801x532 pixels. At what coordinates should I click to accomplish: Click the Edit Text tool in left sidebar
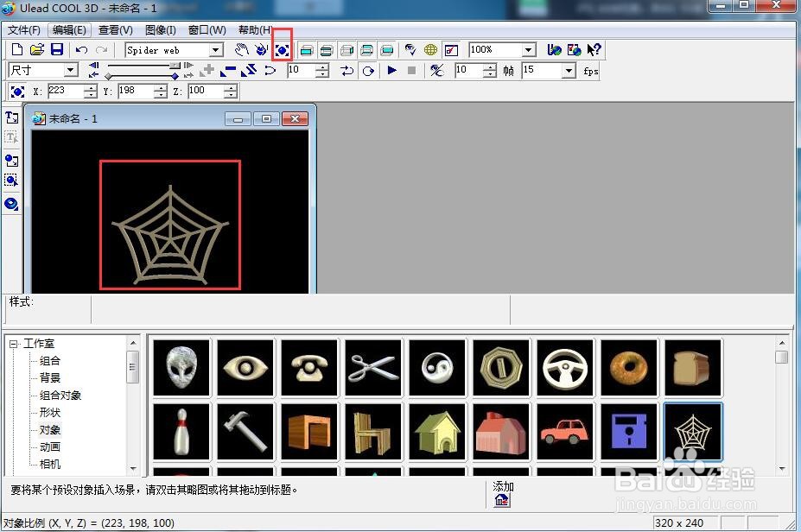pos(12,137)
